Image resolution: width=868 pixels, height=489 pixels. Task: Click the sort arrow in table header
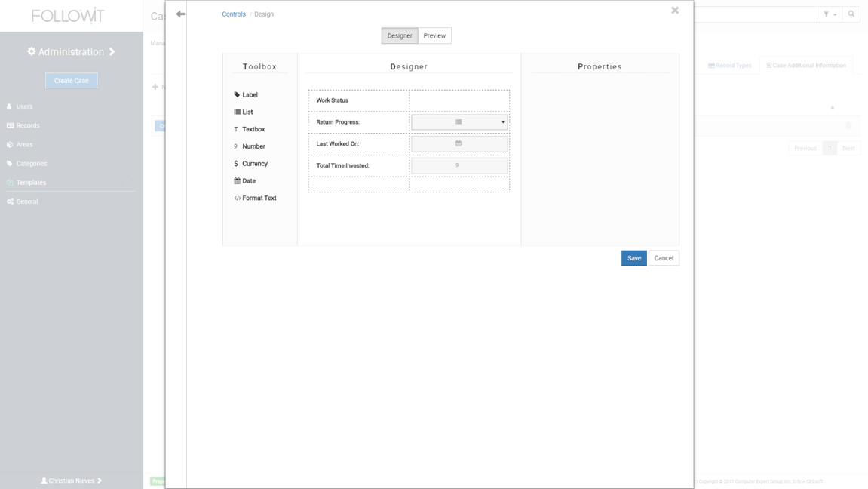pyautogui.click(x=832, y=107)
